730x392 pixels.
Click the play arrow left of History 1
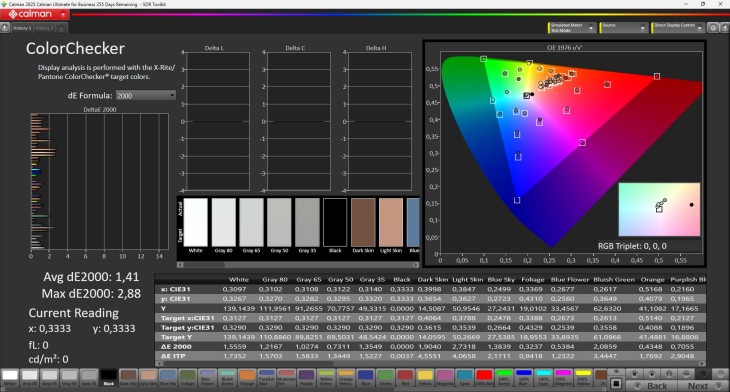(x=5, y=28)
